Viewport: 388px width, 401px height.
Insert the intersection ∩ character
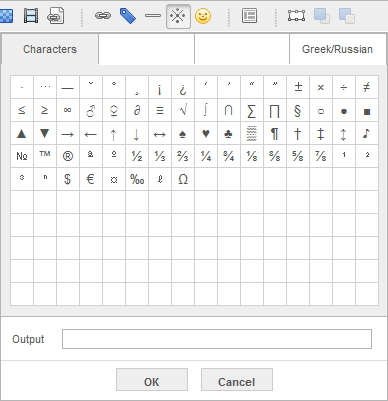tap(229, 110)
